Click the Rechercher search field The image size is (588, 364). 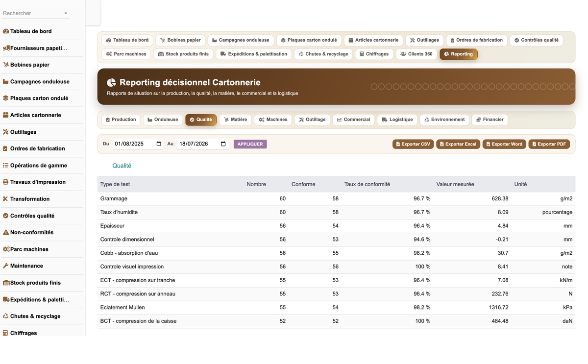[x=35, y=13]
